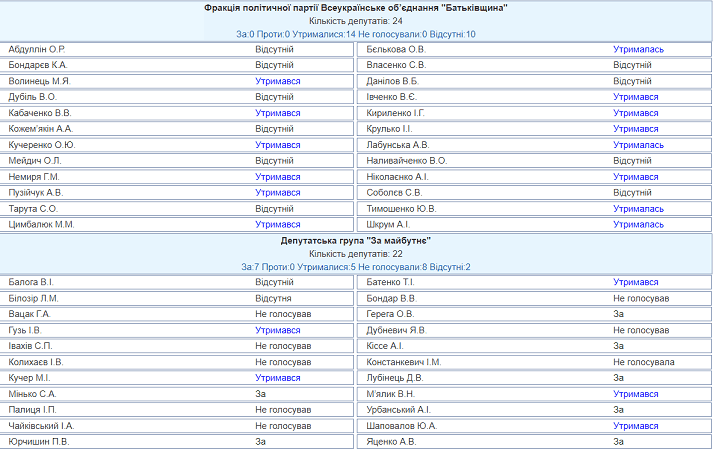Viewport: 713px width, 450px height.
Task: Select За vote for Герега О.В.
Action: tap(618, 314)
